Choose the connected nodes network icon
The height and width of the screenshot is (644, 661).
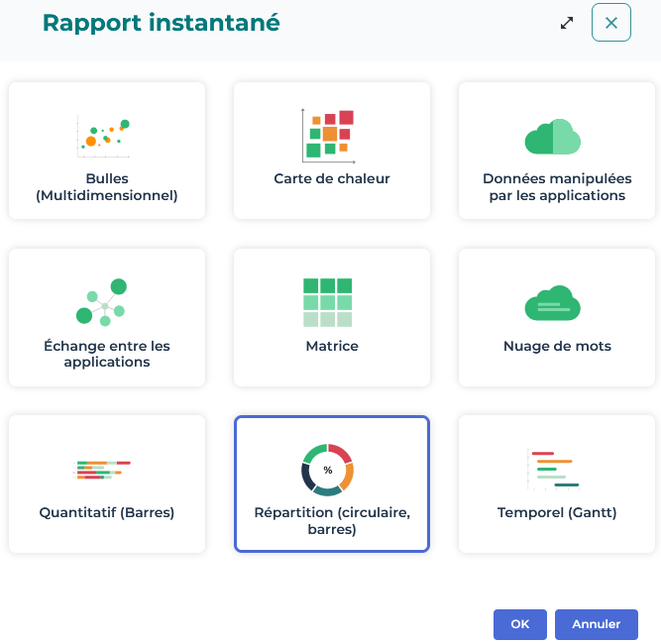pos(102,302)
